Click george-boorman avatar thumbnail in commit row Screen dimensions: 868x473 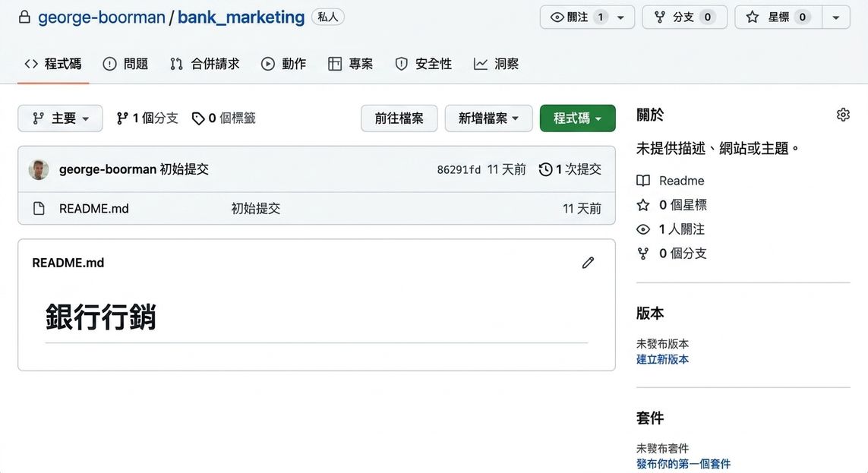click(x=39, y=169)
